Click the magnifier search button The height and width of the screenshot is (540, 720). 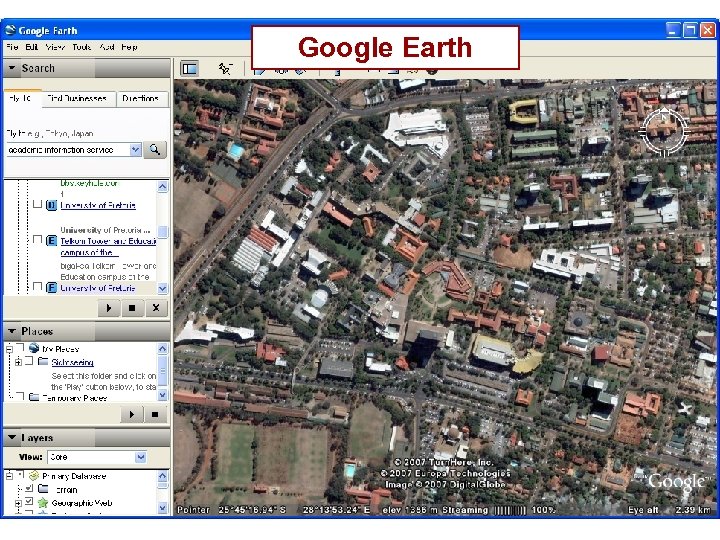[155, 150]
